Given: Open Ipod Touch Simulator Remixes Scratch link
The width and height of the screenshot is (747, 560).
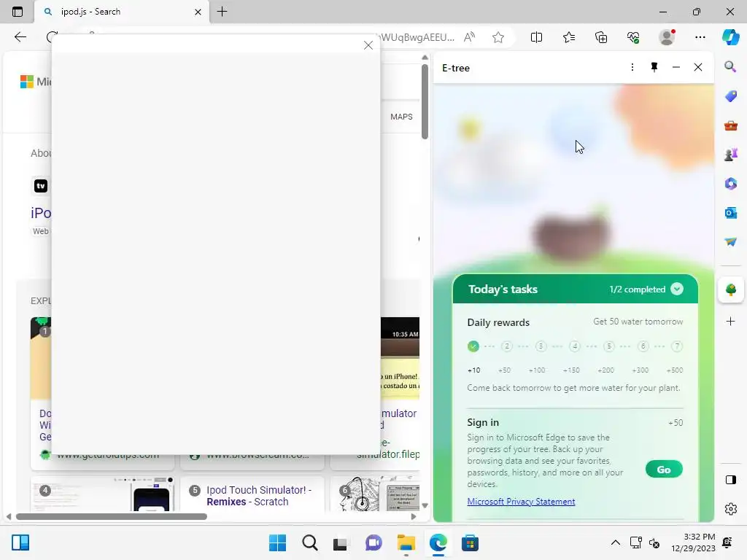Looking at the screenshot, I should coord(259,496).
